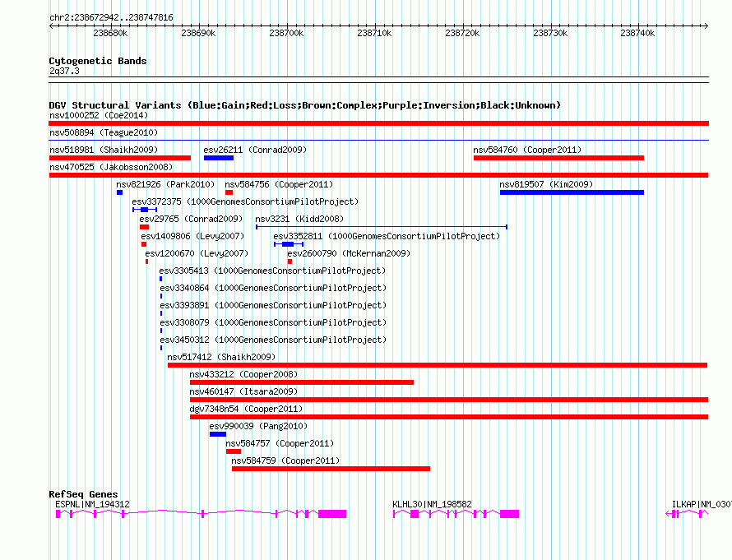Click the esv29765 red block
732x560 pixels.
(x=144, y=227)
